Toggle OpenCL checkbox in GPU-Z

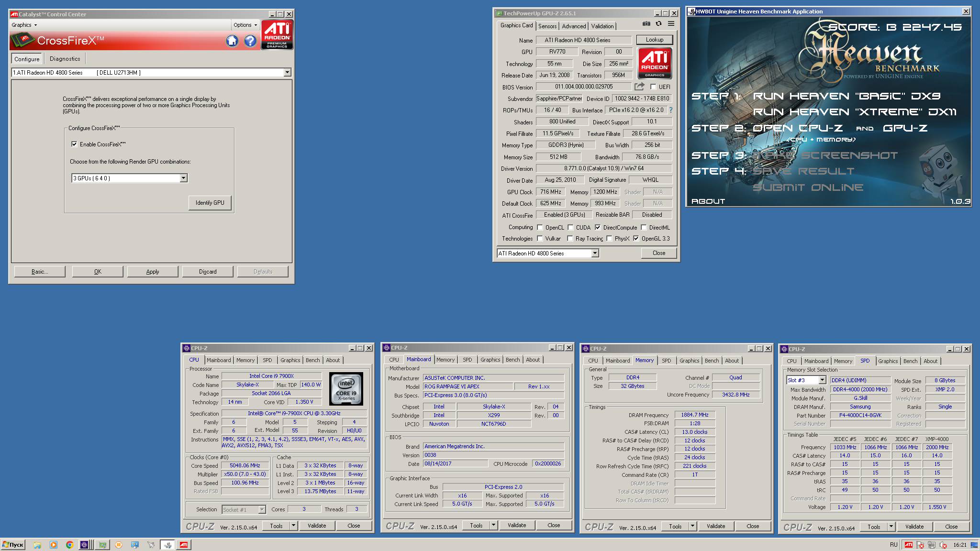(x=540, y=227)
